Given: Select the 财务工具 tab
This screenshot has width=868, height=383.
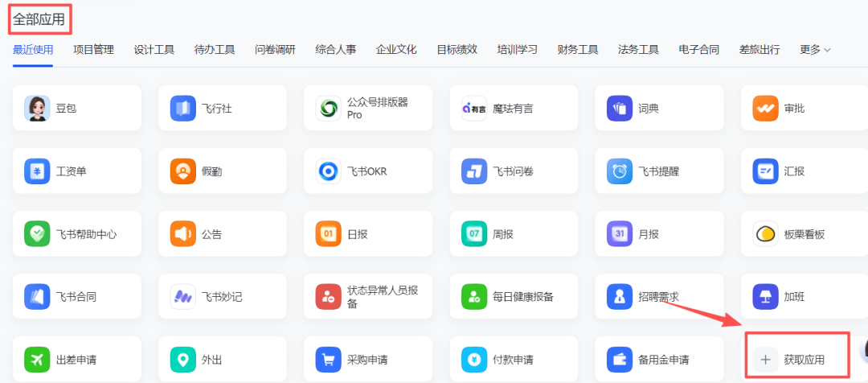Looking at the screenshot, I should click(577, 50).
